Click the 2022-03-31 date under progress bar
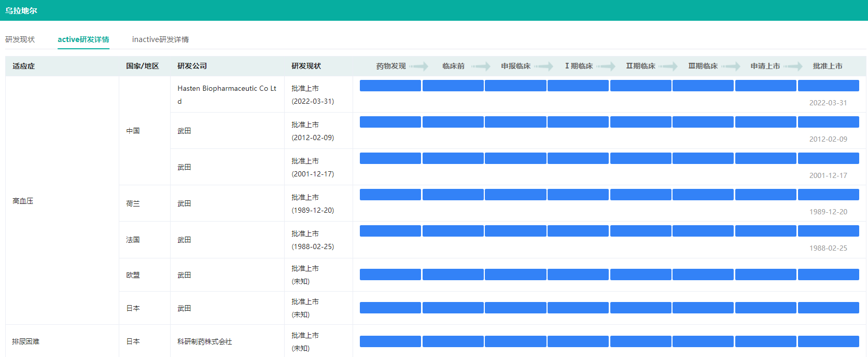 pyautogui.click(x=828, y=103)
